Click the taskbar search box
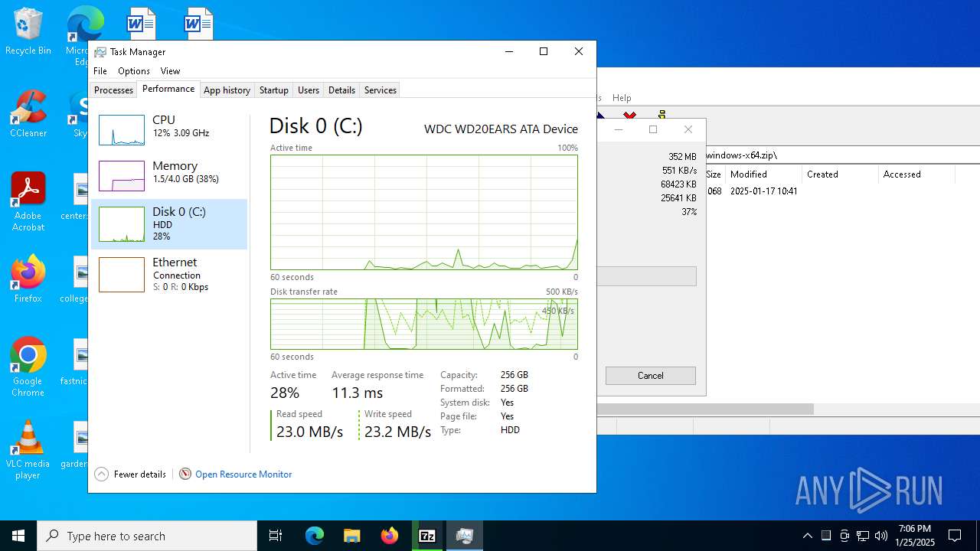 coord(147,536)
